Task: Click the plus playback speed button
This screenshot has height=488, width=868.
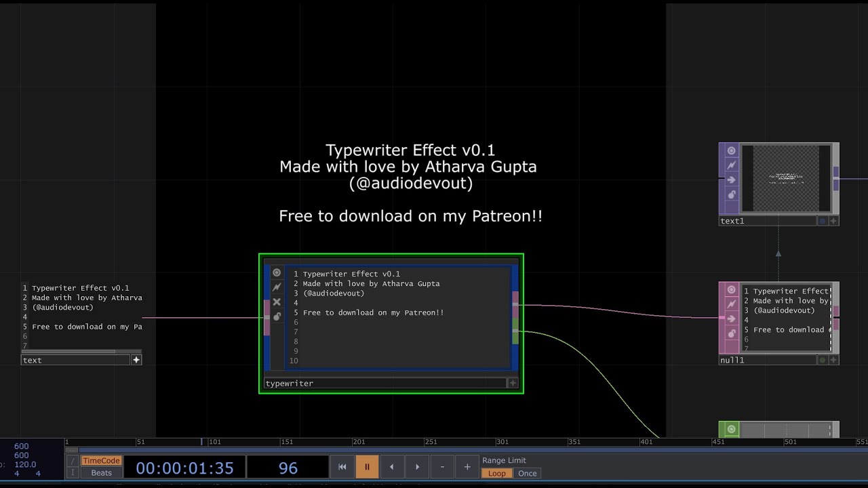Action: click(467, 466)
